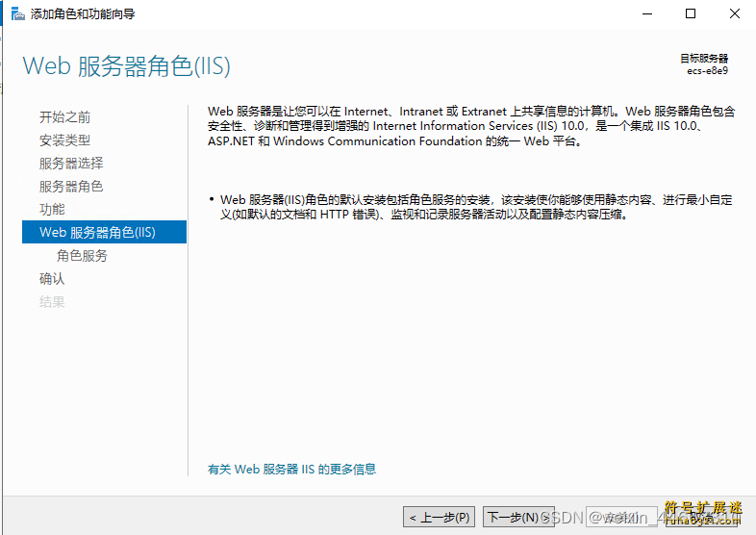
Task: Click the 目标服务器 label
Action: (704, 59)
